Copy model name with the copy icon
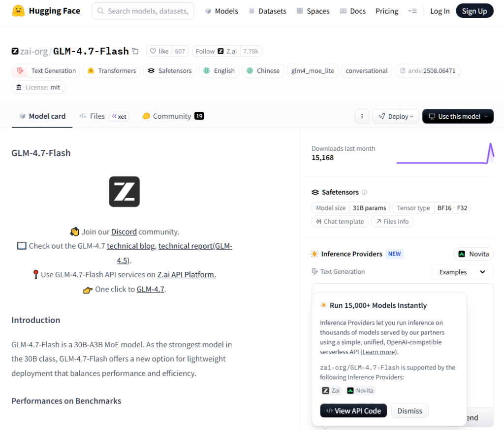 (x=135, y=51)
